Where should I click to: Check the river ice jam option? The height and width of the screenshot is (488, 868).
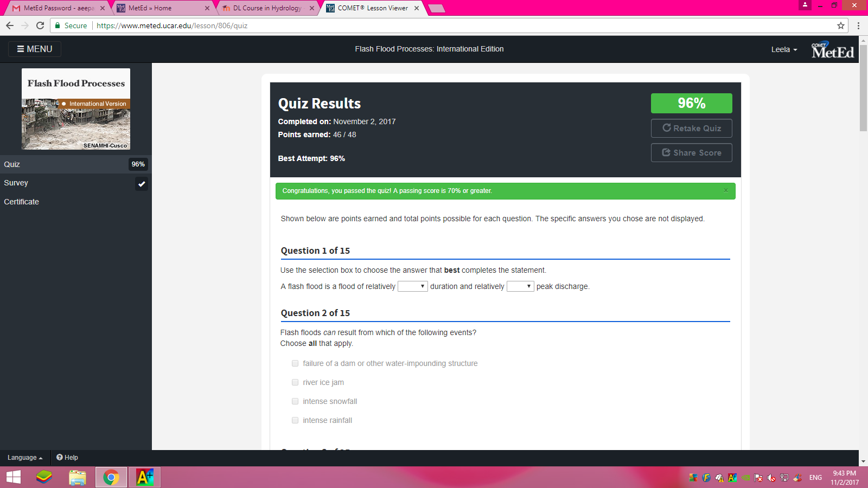coord(295,382)
